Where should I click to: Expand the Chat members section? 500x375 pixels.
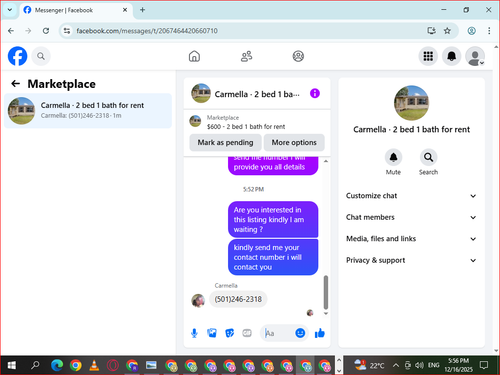pyautogui.click(x=411, y=217)
